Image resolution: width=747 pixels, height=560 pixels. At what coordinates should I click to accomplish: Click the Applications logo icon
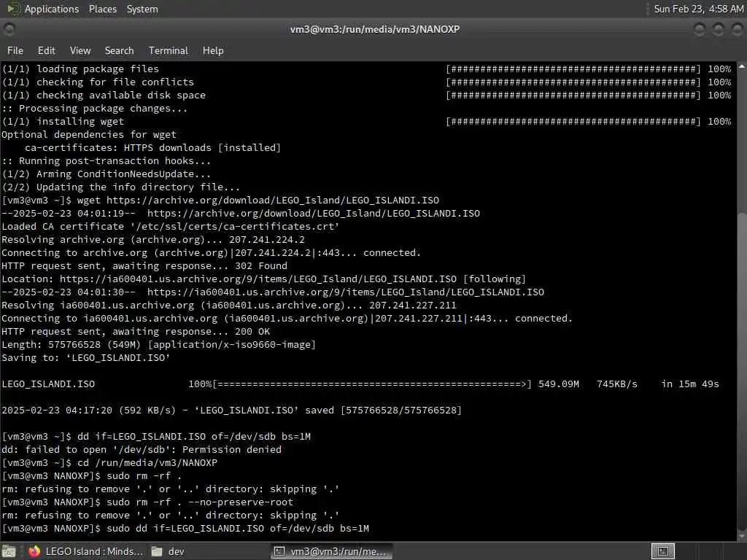click(x=13, y=9)
